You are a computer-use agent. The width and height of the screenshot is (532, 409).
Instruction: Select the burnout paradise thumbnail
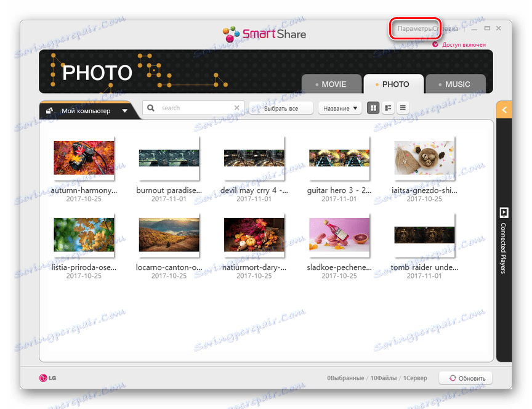point(169,158)
